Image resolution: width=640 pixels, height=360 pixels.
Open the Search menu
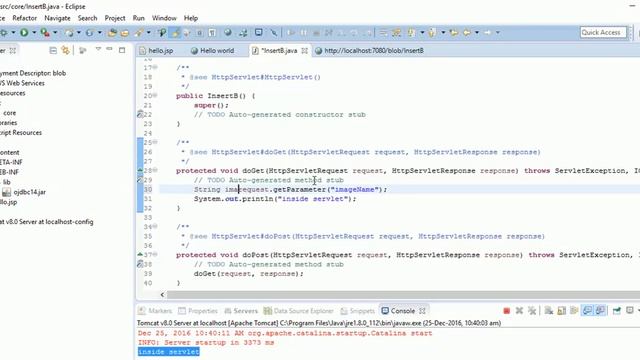(87, 18)
